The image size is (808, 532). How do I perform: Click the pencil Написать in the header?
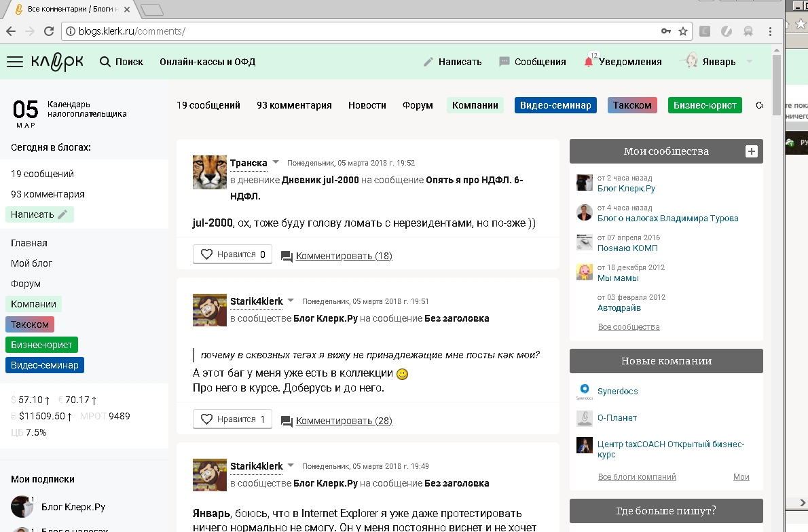click(x=452, y=62)
